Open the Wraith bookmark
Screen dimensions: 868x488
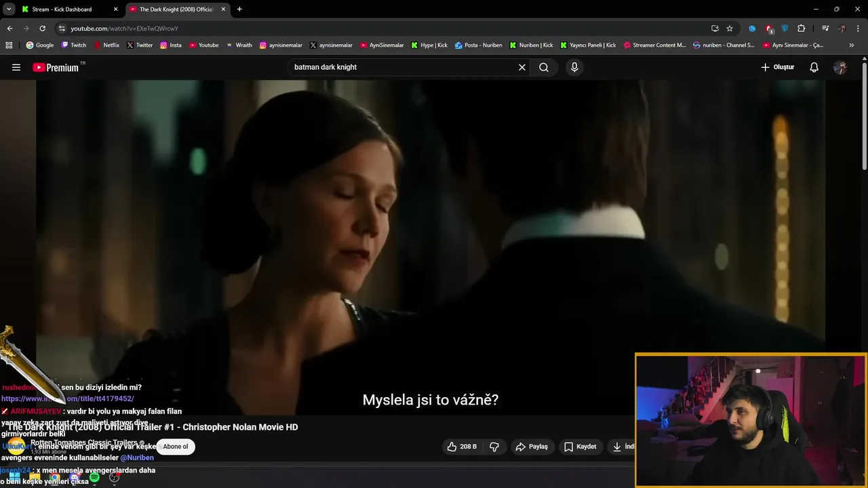pos(239,45)
